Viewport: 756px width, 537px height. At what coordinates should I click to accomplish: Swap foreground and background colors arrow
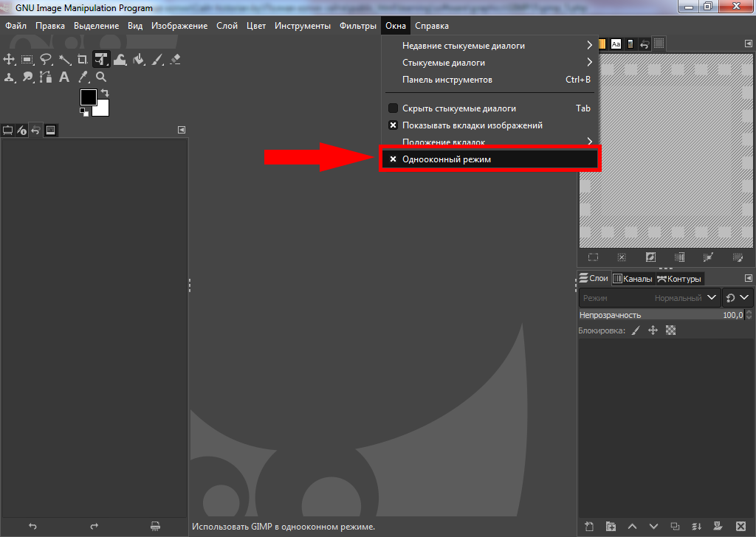[105, 94]
